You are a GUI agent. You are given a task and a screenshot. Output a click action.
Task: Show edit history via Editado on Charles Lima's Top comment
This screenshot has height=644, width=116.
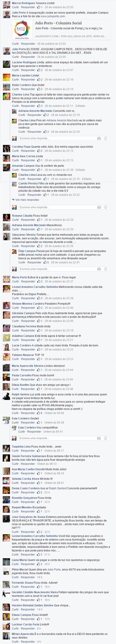pyautogui.click(x=80, y=106)
